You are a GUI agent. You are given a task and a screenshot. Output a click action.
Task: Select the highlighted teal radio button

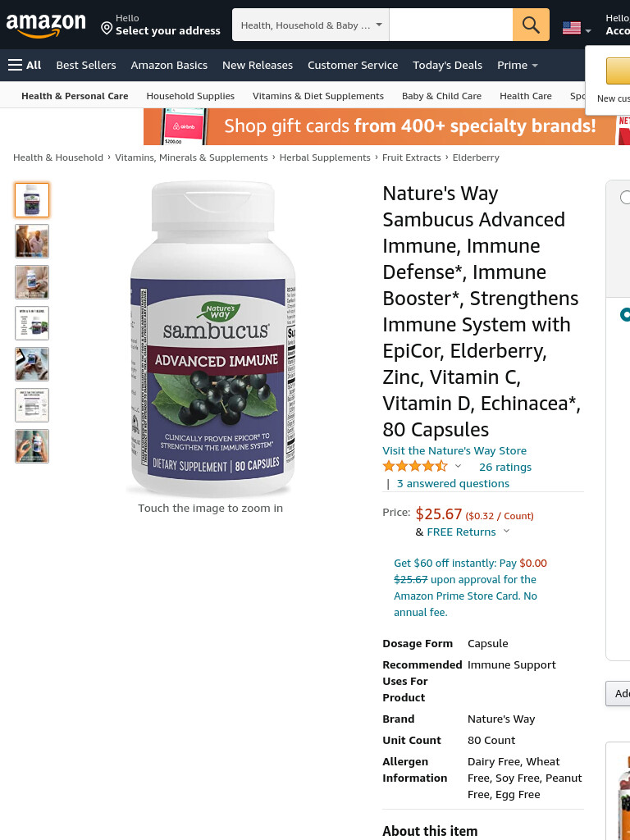(625, 314)
